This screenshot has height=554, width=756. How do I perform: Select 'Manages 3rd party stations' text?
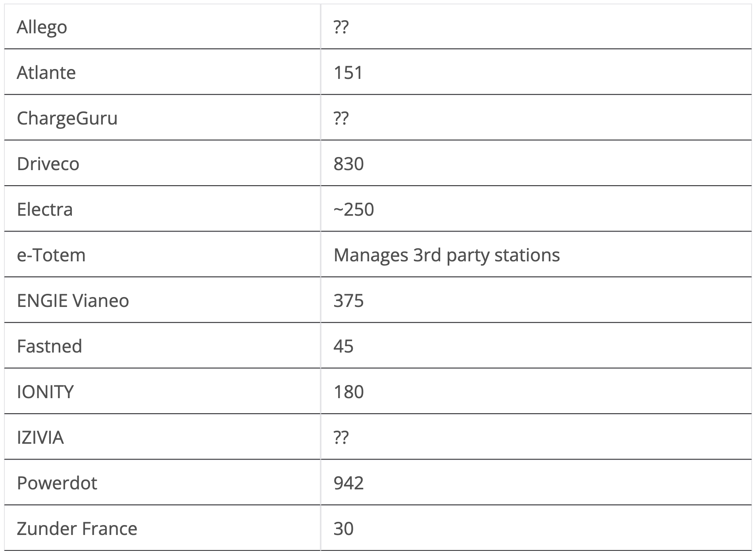click(446, 255)
